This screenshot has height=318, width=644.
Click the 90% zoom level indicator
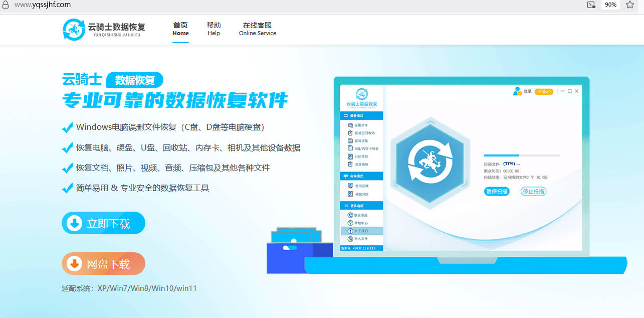click(x=610, y=5)
